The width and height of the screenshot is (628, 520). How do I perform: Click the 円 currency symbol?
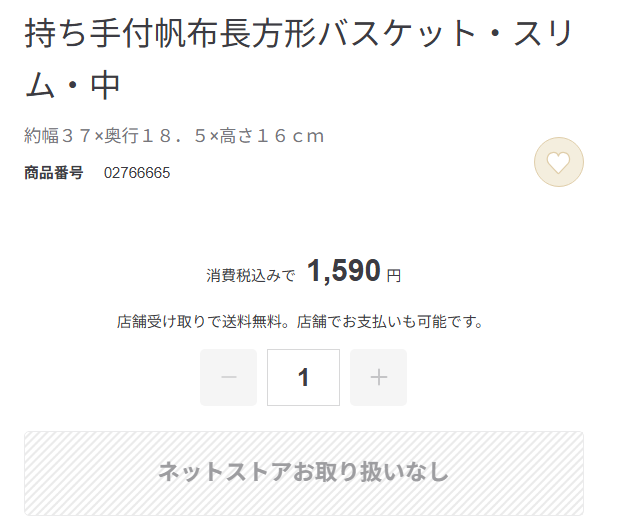tap(394, 276)
